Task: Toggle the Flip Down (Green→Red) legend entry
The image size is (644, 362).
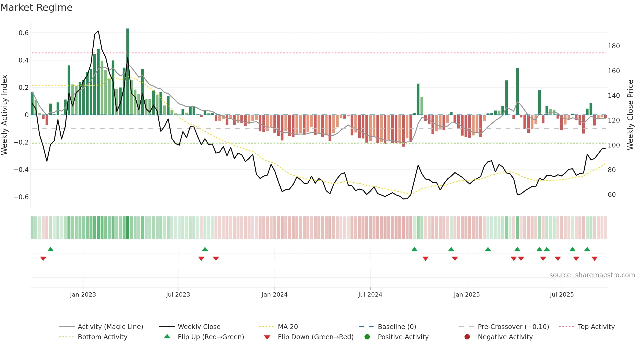Action: pos(309,337)
